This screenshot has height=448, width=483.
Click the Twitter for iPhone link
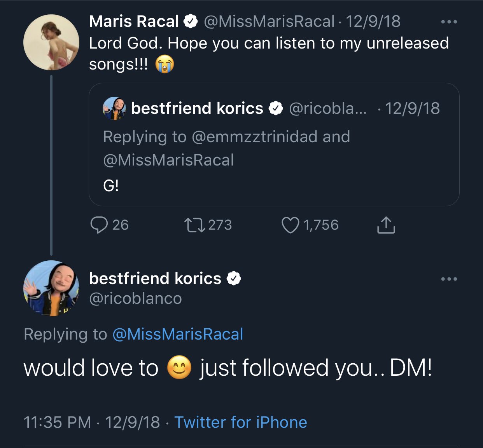[241, 422]
